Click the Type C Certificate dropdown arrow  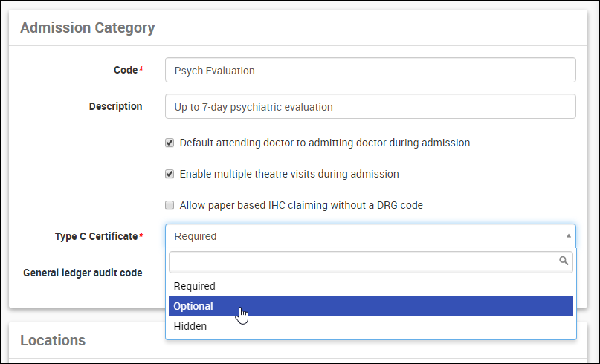pyautogui.click(x=569, y=235)
